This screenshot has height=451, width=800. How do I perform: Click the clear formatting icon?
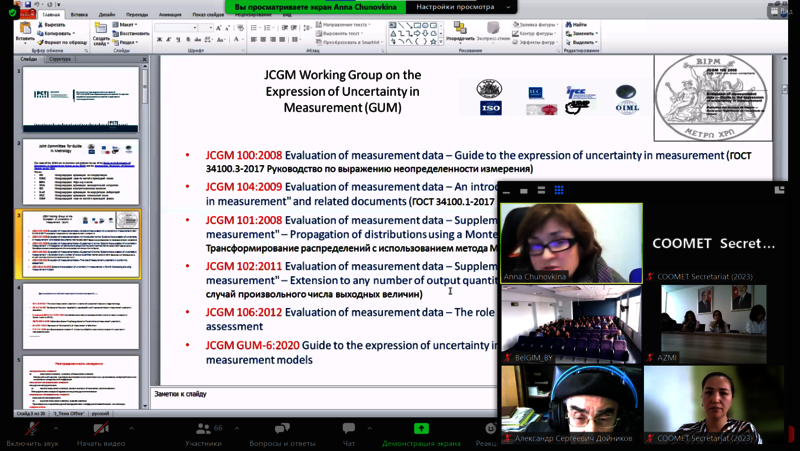[240, 28]
